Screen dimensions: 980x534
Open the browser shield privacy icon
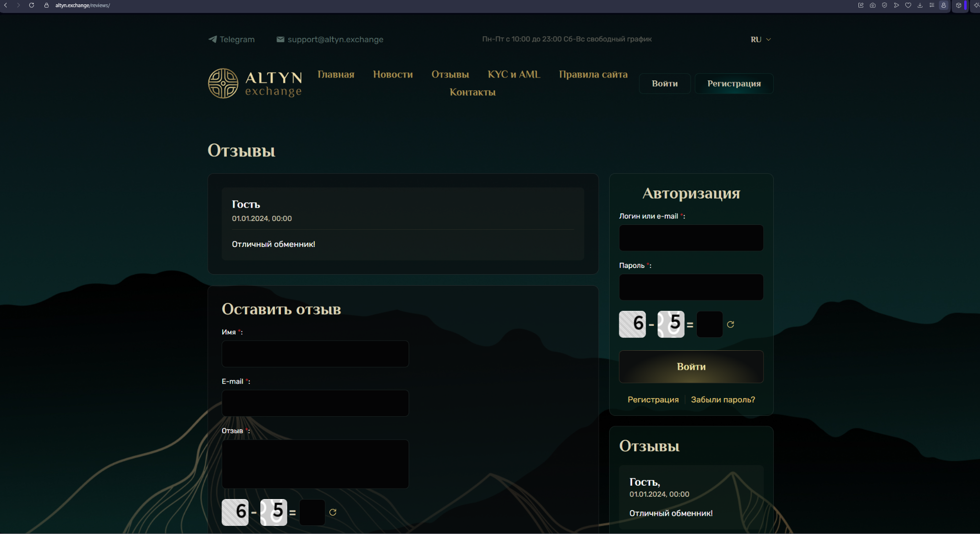coord(884,5)
